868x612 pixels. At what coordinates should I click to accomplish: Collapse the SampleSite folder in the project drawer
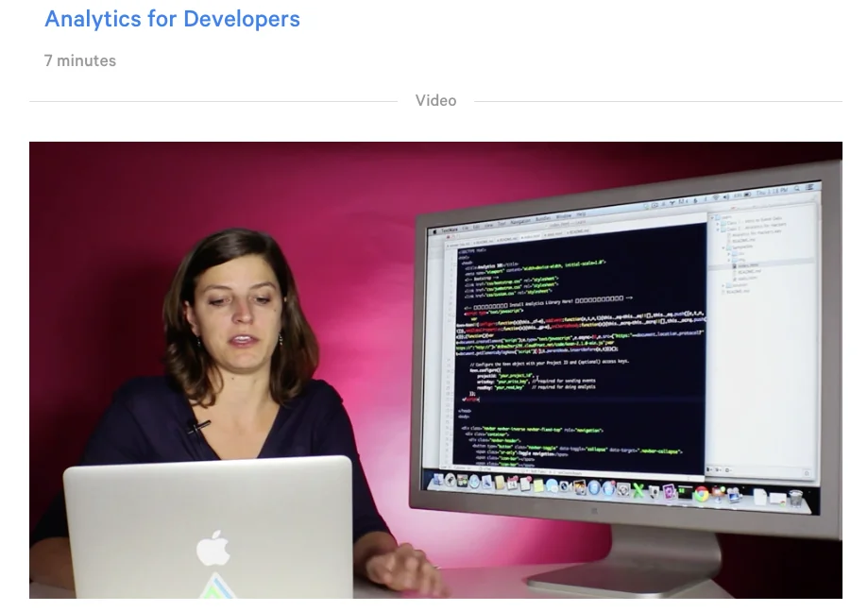coord(724,246)
